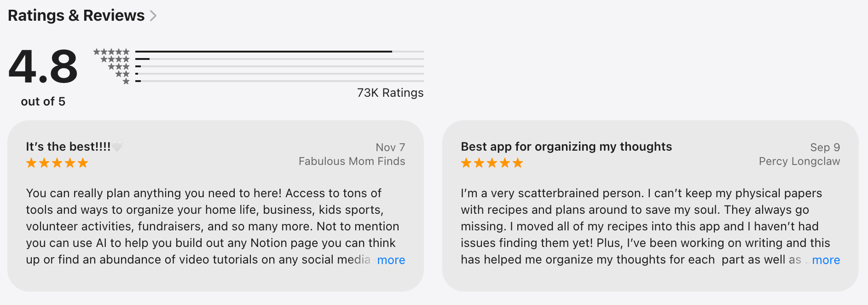Screen dimensions: 868x305
Task: Click the 'Sep 9' date on Percy's review
Action: (826, 147)
